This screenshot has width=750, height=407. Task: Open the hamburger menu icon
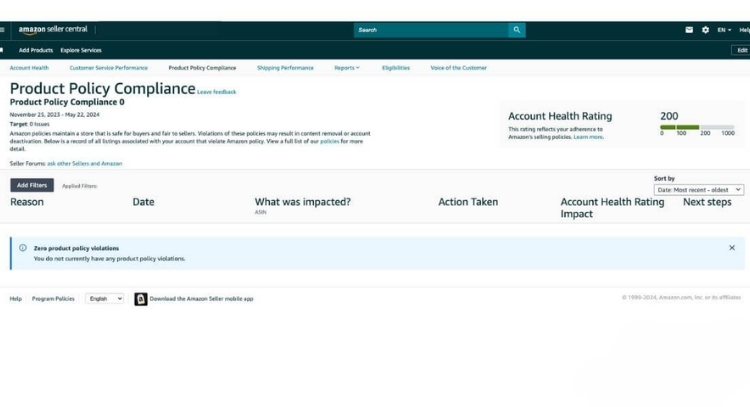[x=3, y=30]
